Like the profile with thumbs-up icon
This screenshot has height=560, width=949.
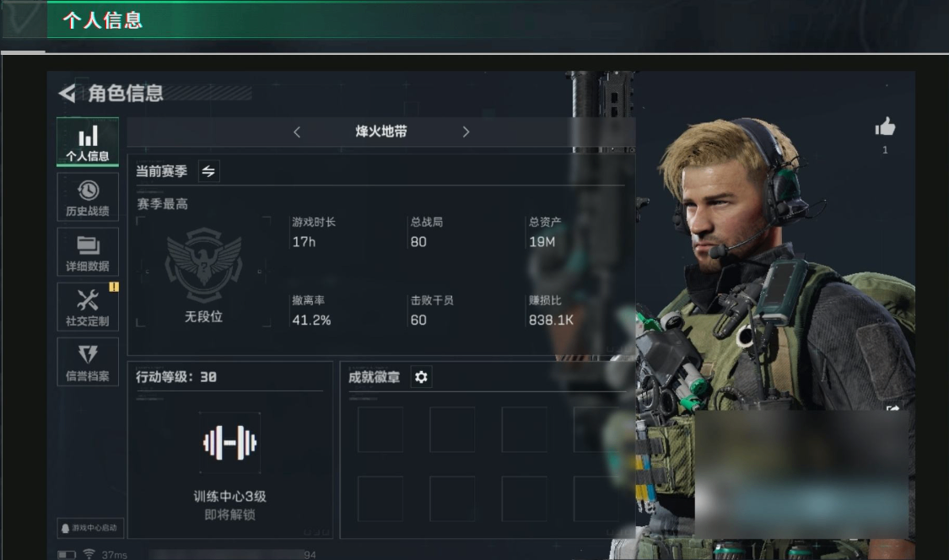tap(885, 127)
